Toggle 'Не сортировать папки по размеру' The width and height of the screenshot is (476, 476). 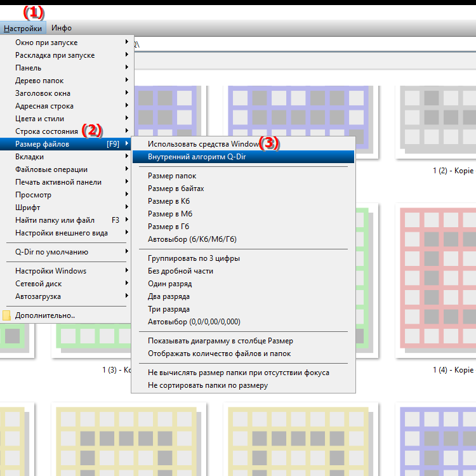(208, 385)
